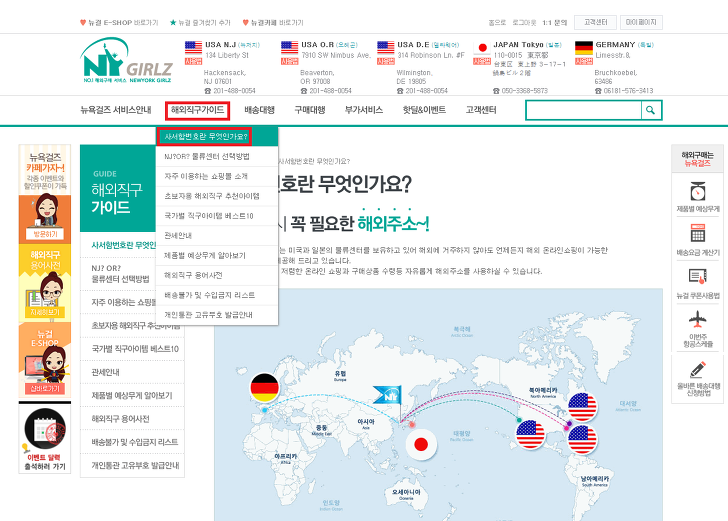The height and width of the screenshot is (521, 728).
Task: Open 뉴욕걸즈 서비스안내 menu
Action: [116, 110]
